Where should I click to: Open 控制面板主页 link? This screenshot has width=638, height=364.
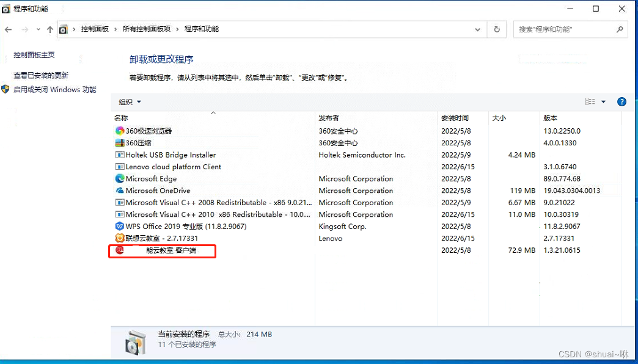[x=34, y=55]
